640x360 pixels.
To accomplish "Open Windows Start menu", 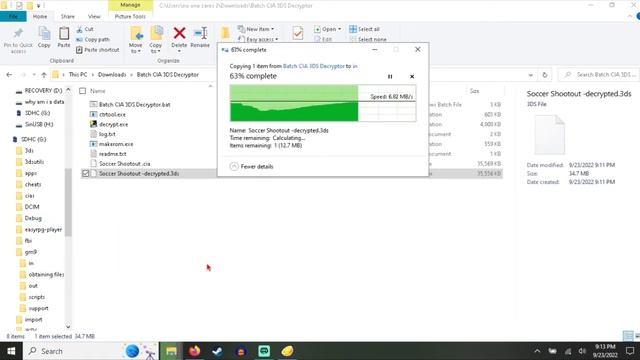I will coord(11,351).
